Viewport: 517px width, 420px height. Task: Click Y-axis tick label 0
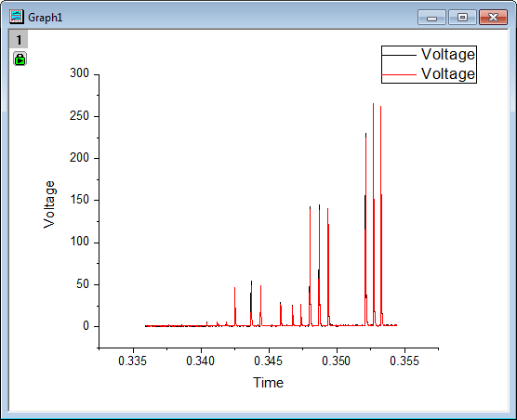[x=86, y=326]
